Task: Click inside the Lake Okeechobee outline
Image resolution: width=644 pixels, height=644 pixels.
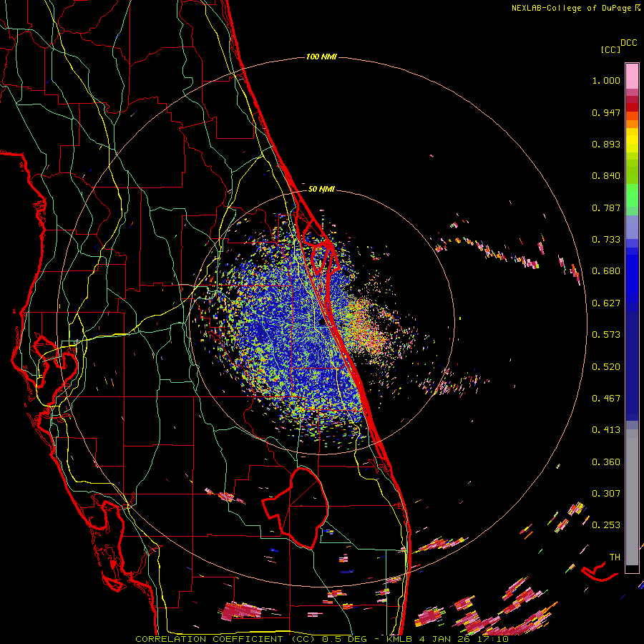Action: click(304, 507)
